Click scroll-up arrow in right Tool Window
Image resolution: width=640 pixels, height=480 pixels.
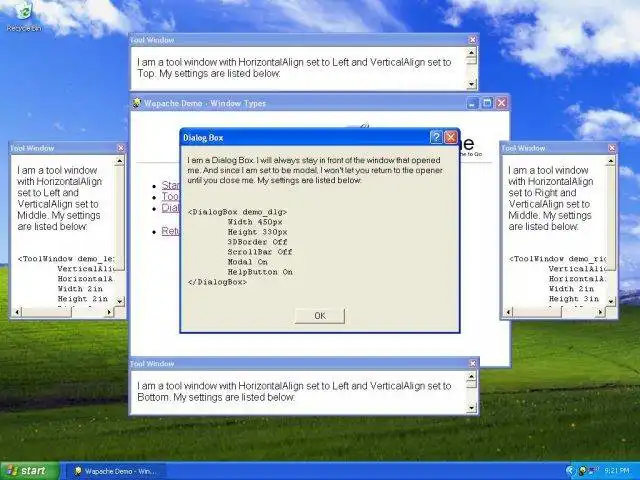pos(611,161)
